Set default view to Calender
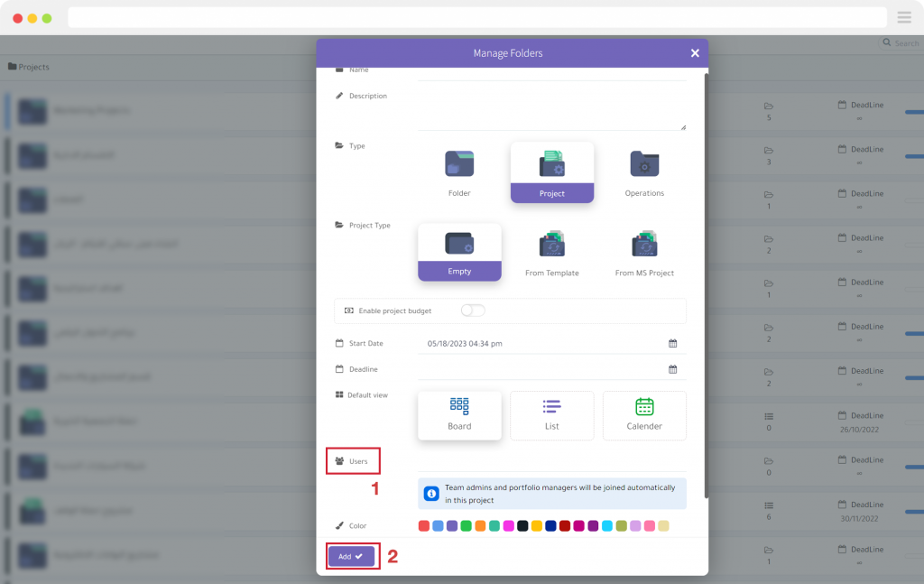Screen dimensions: 924x584 (644, 415)
